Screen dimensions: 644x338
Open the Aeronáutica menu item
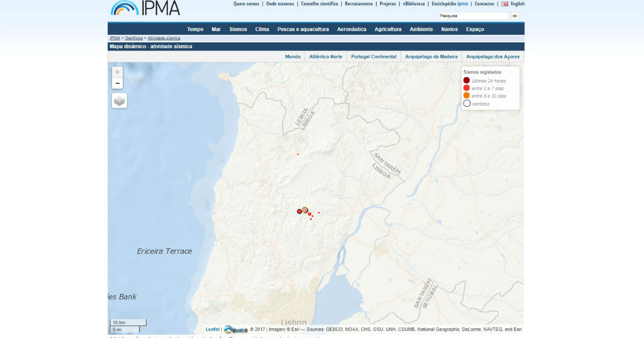(352, 30)
